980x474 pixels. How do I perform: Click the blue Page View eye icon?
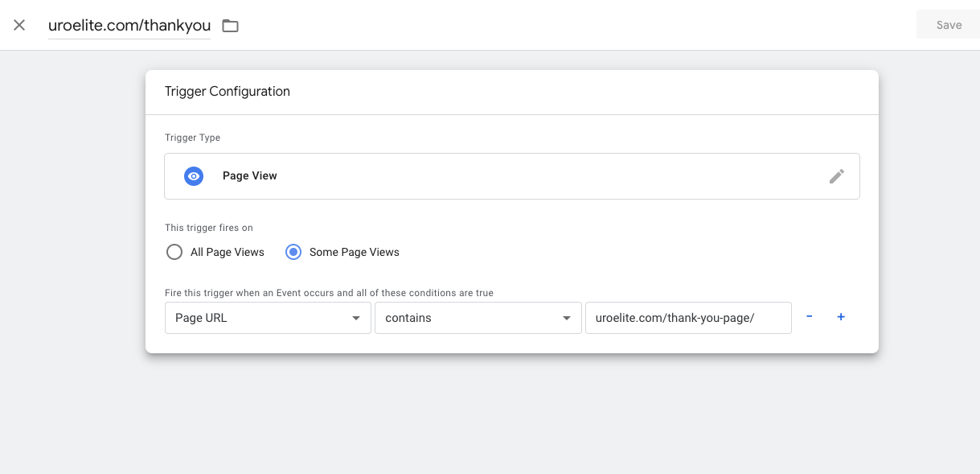click(193, 176)
